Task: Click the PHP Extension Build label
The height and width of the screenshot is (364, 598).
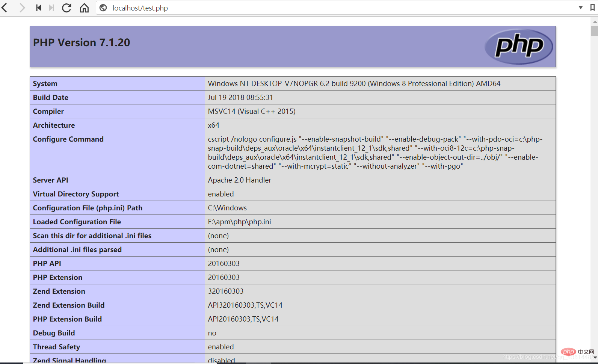Action: pos(67,319)
